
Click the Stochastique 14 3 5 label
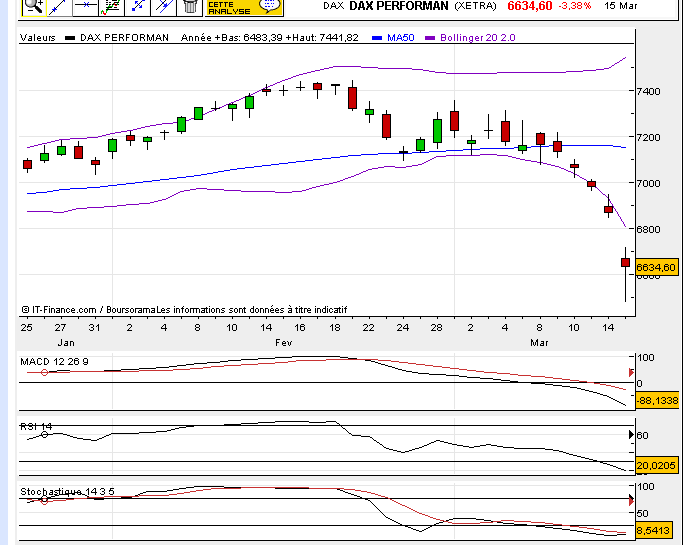coord(67,492)
